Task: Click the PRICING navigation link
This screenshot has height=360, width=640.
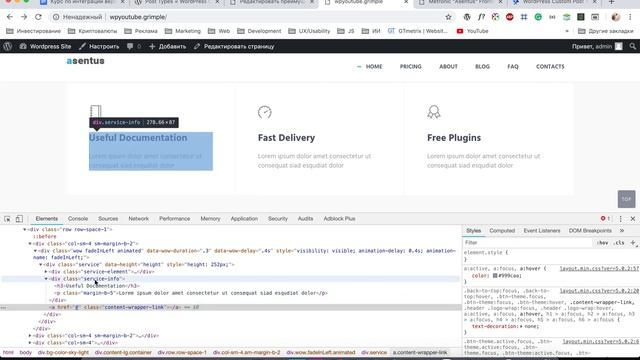Action: tap(411, 67)
